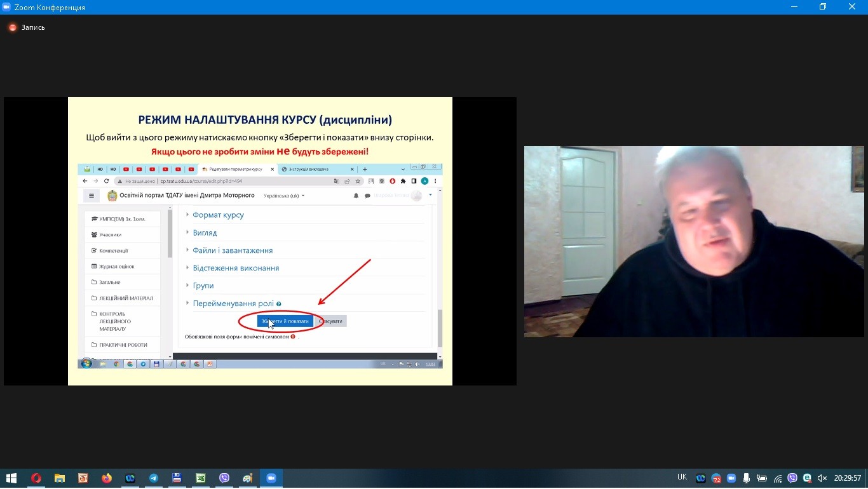The image size is (868, 489).
Task: Select the speaker's webcam video tile
Action: click(694, 241)
